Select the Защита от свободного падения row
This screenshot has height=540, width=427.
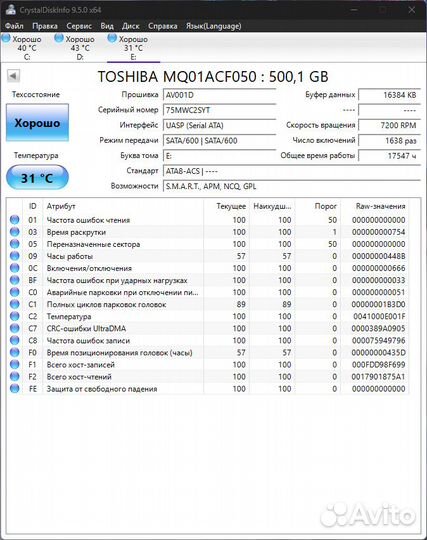coord(208,388)
